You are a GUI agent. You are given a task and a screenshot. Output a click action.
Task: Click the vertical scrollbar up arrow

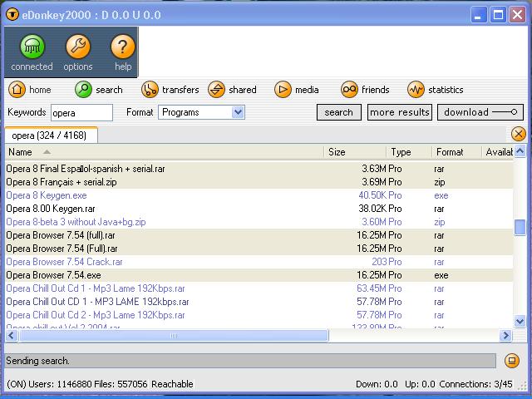pos(520,151)
